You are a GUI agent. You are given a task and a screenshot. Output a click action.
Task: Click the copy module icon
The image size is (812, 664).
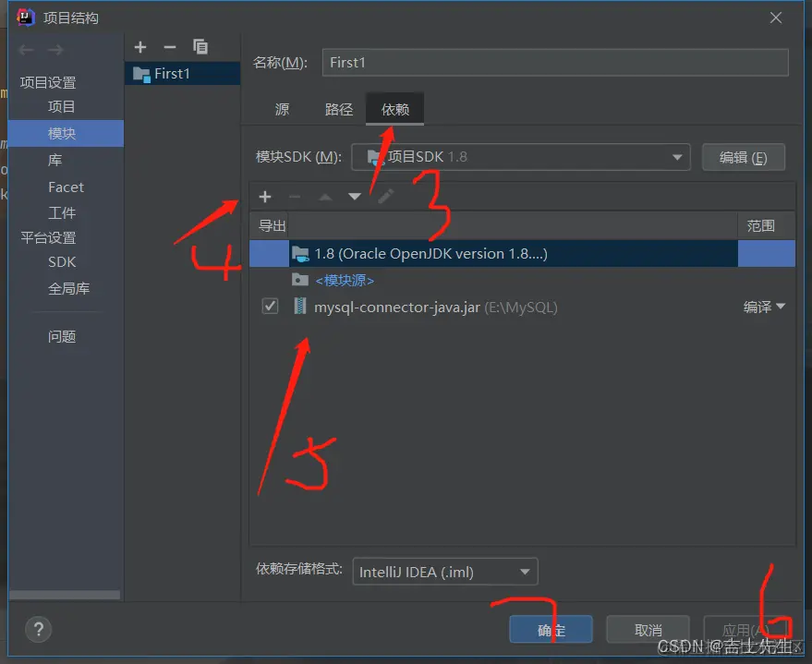click(x=200, y=47)
